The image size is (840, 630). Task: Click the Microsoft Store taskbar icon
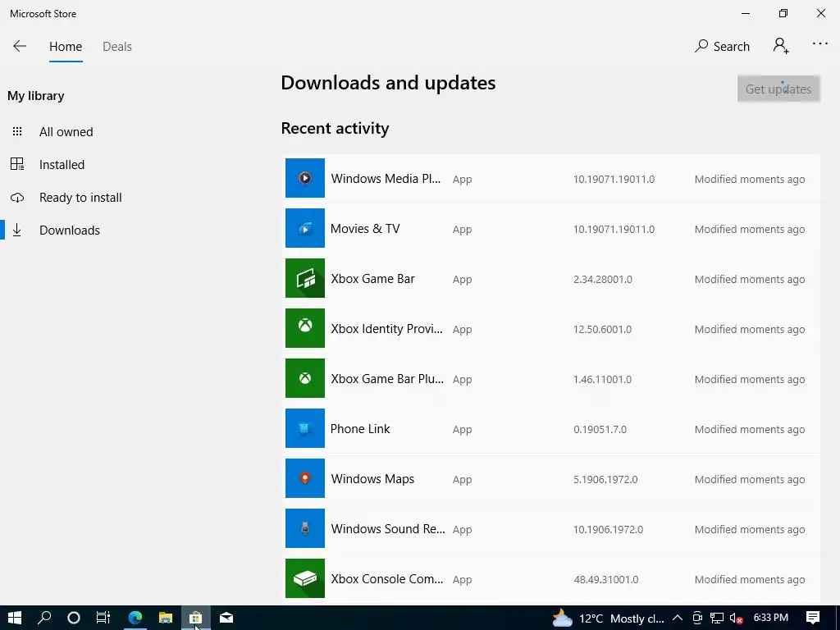pos(195,618)
